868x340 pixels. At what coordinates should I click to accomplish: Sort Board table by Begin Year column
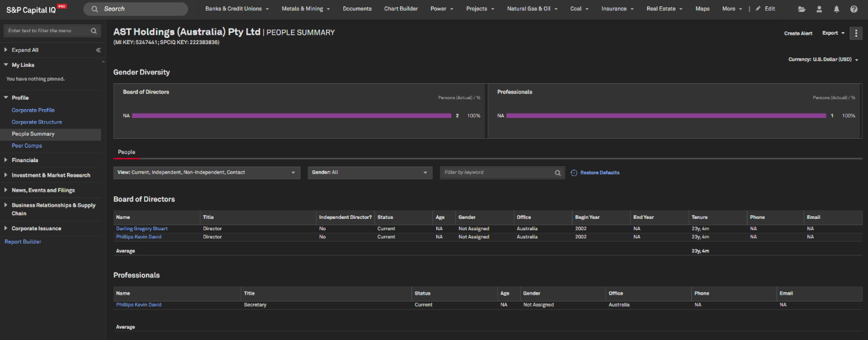[x=587, y=217]
